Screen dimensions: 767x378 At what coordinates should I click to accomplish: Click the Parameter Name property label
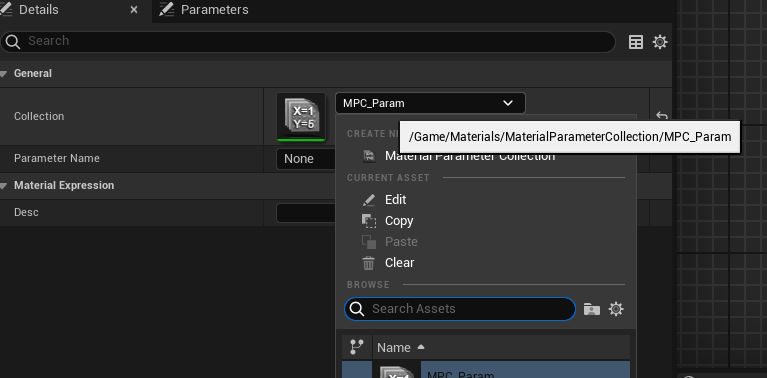[x=57, y=158]
